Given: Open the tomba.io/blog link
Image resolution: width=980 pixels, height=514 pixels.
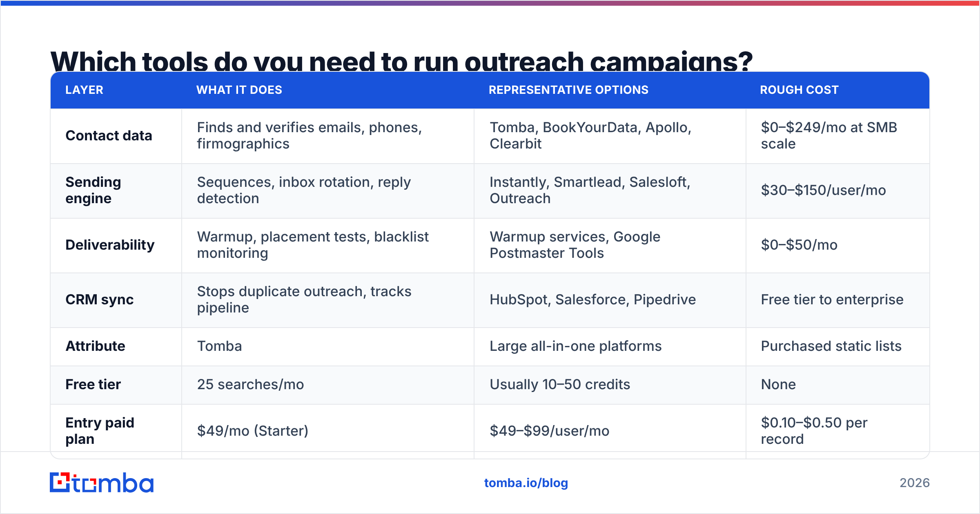Looking at the screenshot, I should click(526, 483).
